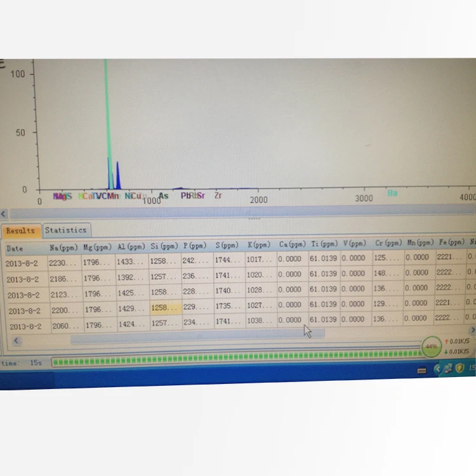The width and height of the screenshot is (476, 476).
Task: Select the P cell reading 228....
Action: click(x=198, y=291)
